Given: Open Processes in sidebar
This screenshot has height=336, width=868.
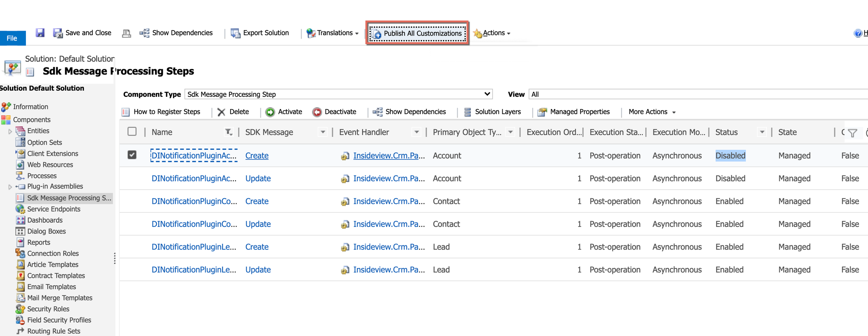Looking at the screenshot, I should [42, 176].
